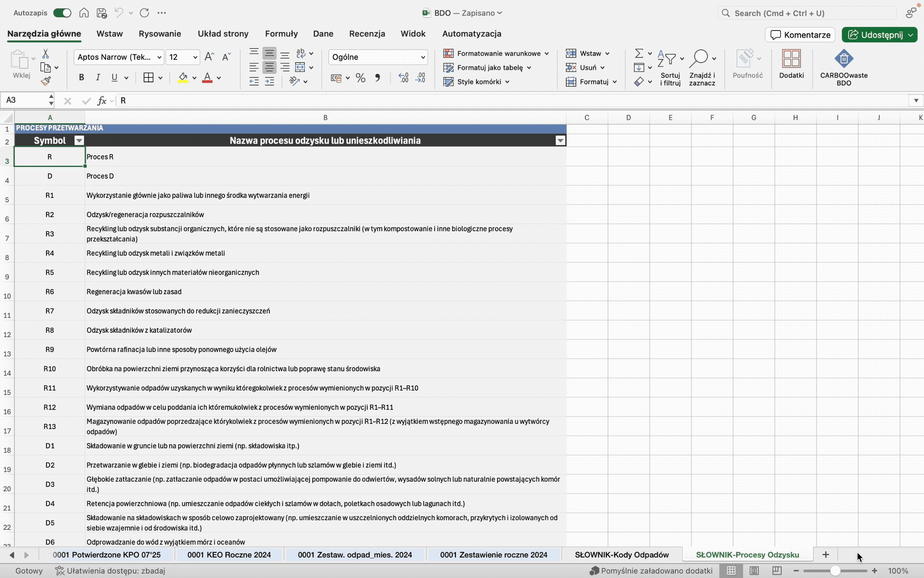Switch to Page Layout view in the status bar
Image resolution: width=924 pixels, height=578 pixels.
click(x=754, y=570)
